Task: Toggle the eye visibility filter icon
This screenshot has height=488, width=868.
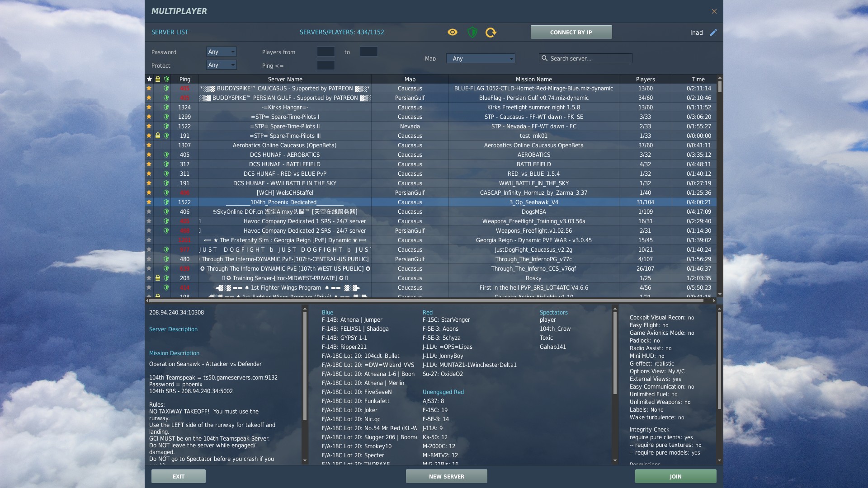Action: tap(453, 32)
